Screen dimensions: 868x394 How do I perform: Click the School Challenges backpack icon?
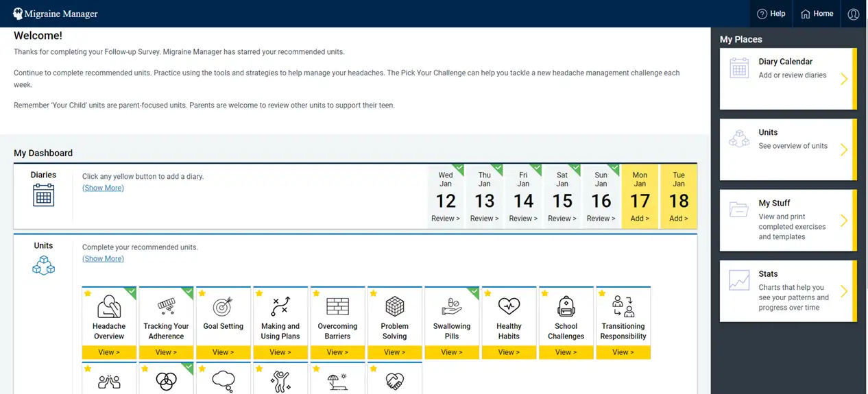click(566, 306)
